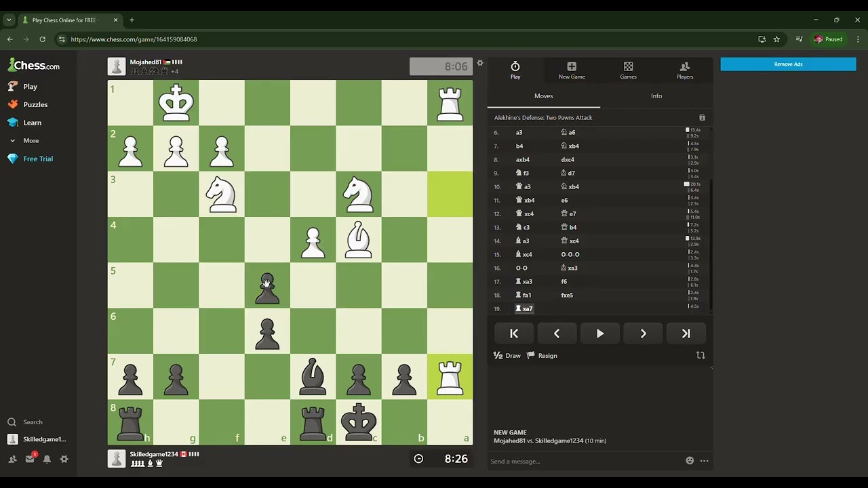Select the black bishop on d7
Image resolution: width=868 pixels, height=488 pixels.
313,377
